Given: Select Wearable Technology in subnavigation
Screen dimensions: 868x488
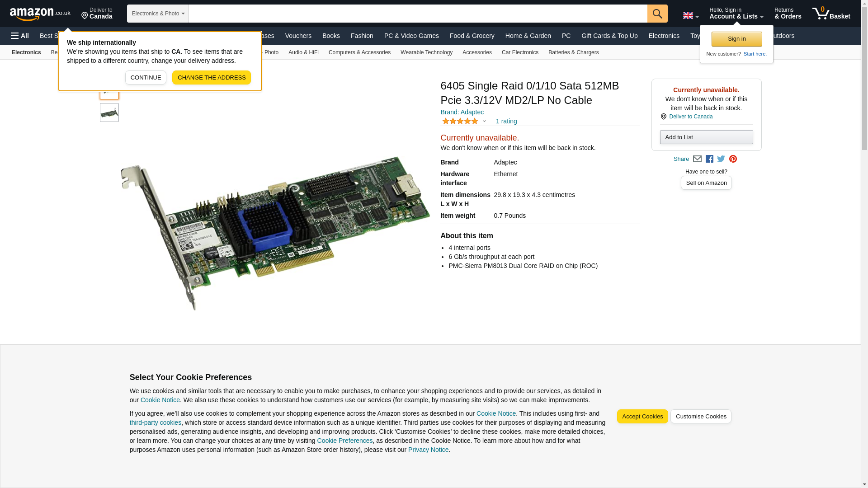Looking at the screenshot, I should pos(426,52).
